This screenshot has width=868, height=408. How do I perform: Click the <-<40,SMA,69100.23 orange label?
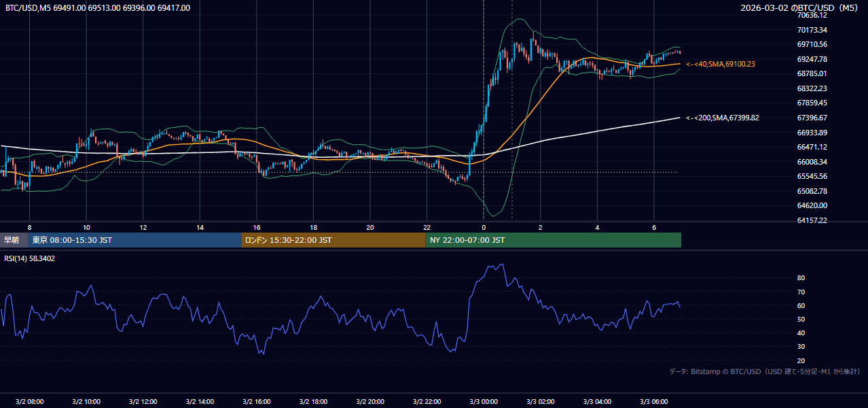point(721,64)
